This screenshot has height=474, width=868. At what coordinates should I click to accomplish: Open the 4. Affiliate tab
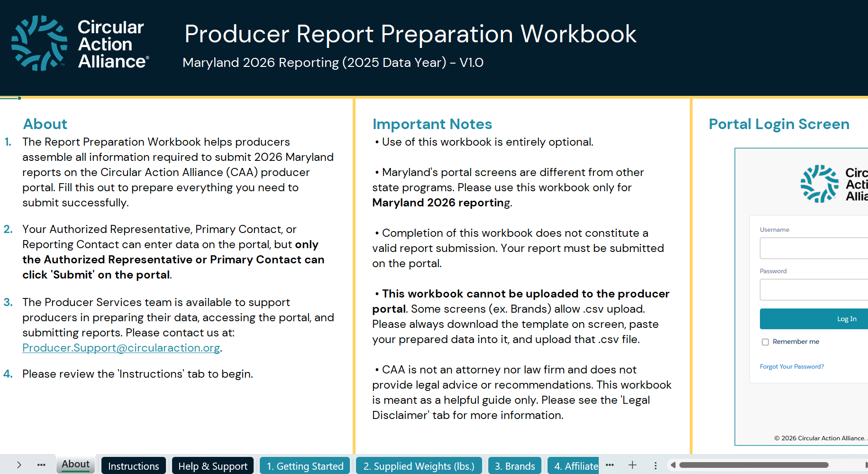(x=574, y=466)
